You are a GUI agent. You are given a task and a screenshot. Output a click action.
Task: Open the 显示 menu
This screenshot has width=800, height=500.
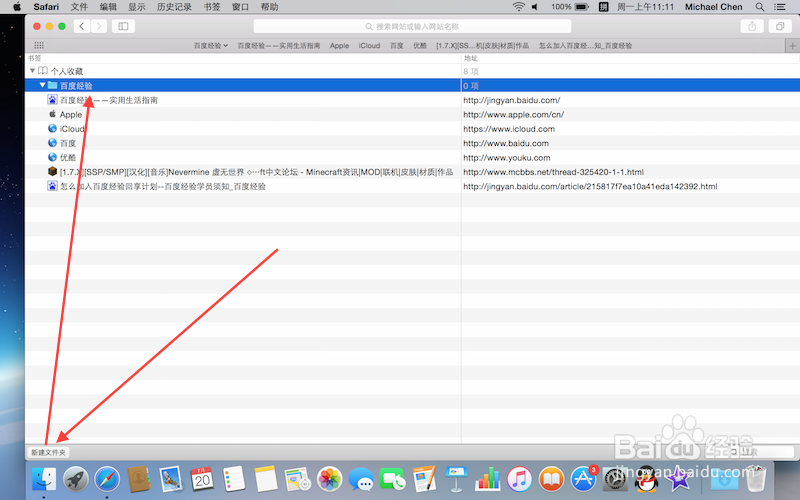point(137,7)
